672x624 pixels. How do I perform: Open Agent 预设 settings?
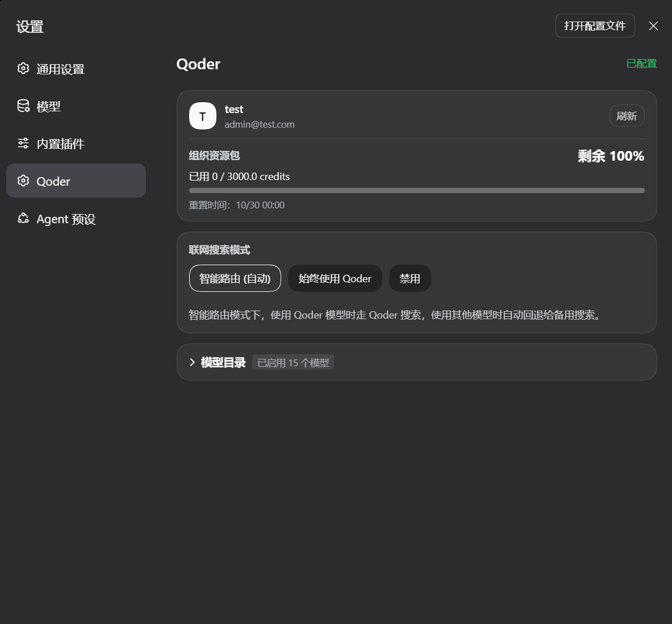pos(76,219)
